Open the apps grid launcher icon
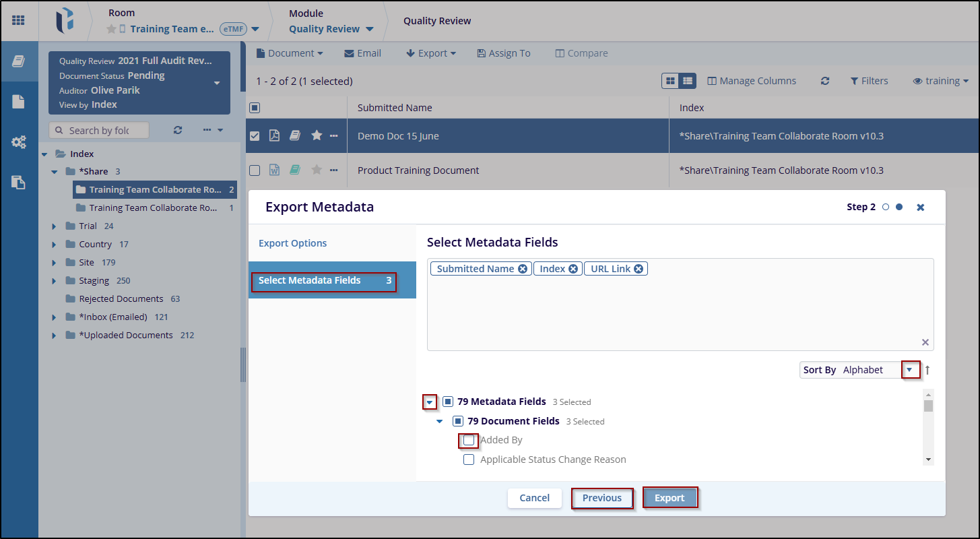 click(18, 20)
